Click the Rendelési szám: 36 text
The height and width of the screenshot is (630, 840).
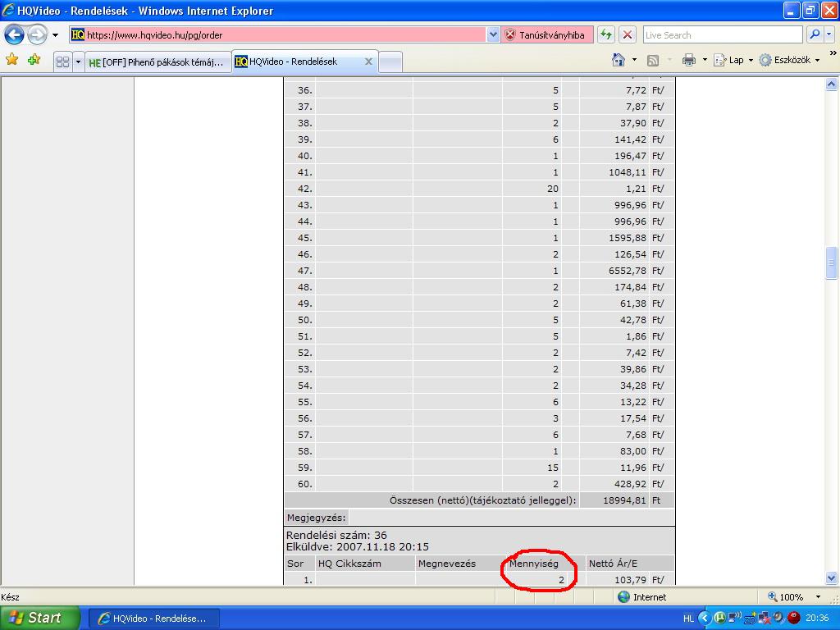pyautogui.click(x=336, y=535)
